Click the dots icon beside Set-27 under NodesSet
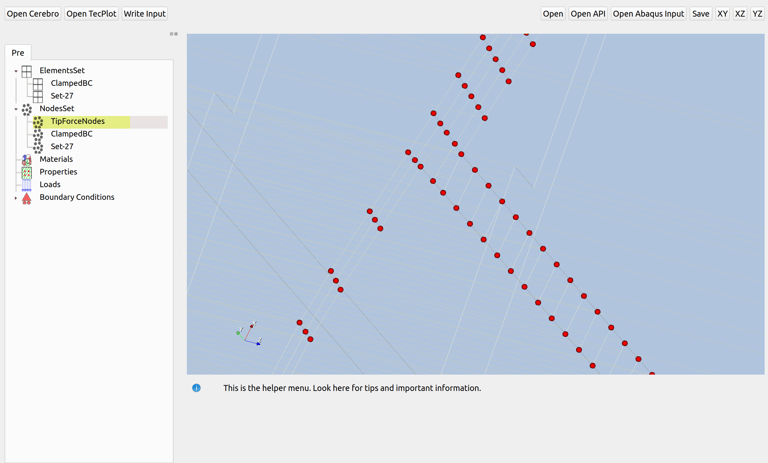 pyautogui.click(x=38, y=147)
